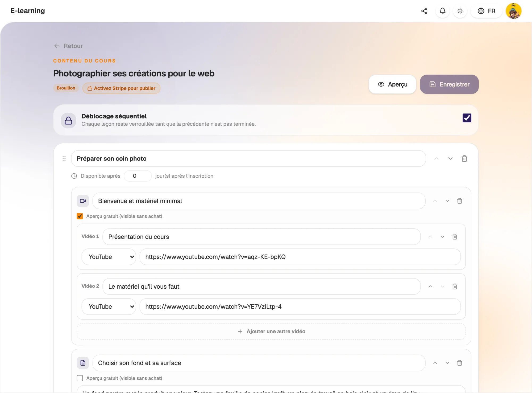Move Vidéo 2 up arrow
Image resolution: width=532 pixels, height=393 pixels.
[x=430, y=286]
